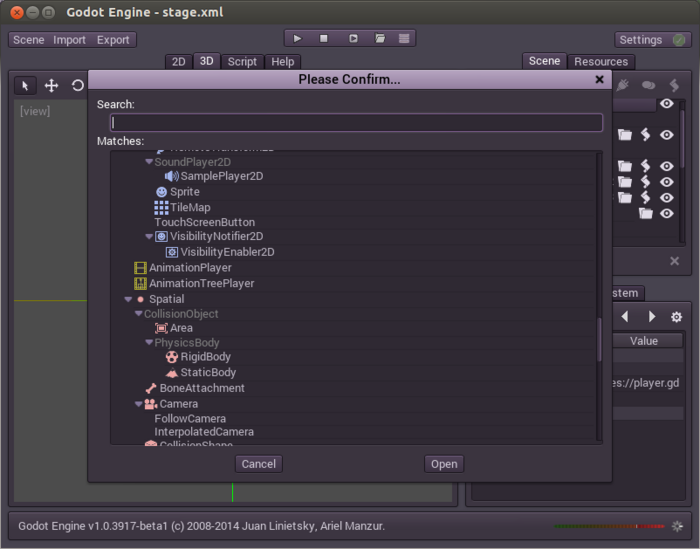Play a custom scene via clapper icon
Screen dimensions: 700x549
click(380, 39)
